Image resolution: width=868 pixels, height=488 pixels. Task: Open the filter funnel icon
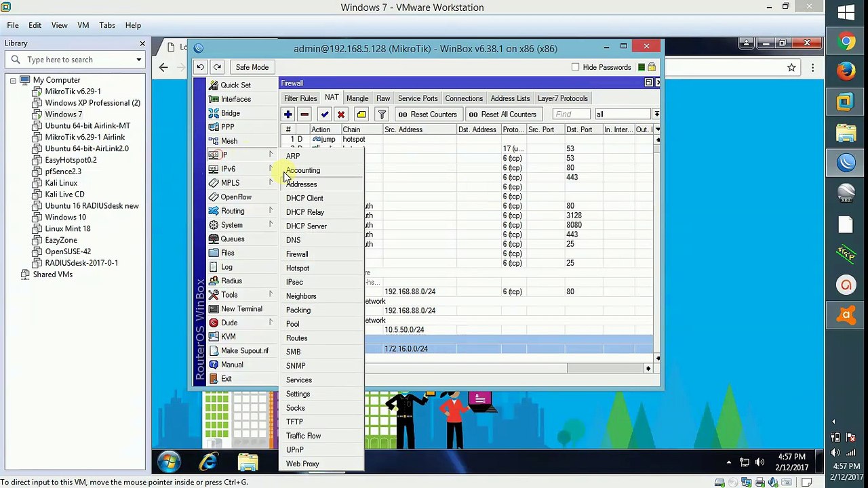(x=382, y=115)
